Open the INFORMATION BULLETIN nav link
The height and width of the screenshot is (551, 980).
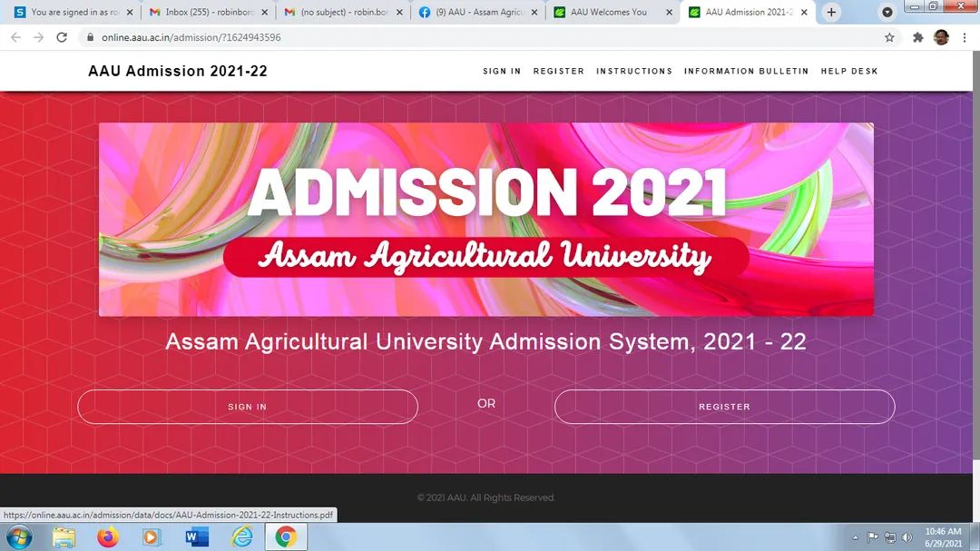[x=746, y=72]
